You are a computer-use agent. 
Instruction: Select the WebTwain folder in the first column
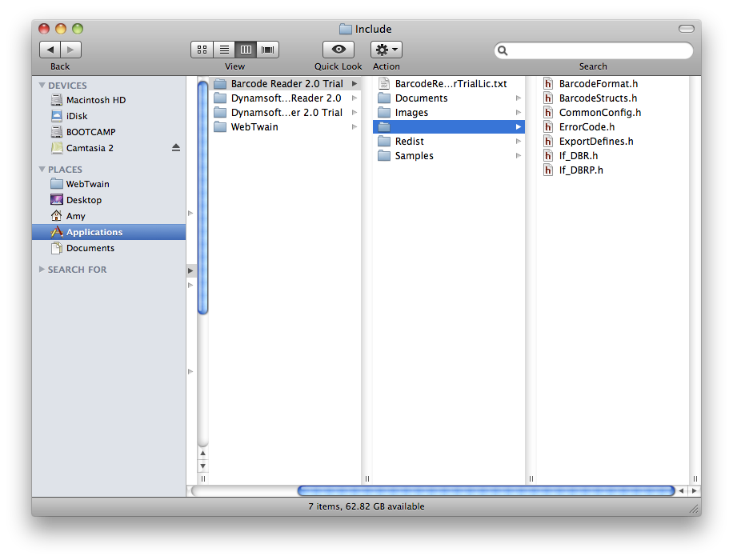254,127
